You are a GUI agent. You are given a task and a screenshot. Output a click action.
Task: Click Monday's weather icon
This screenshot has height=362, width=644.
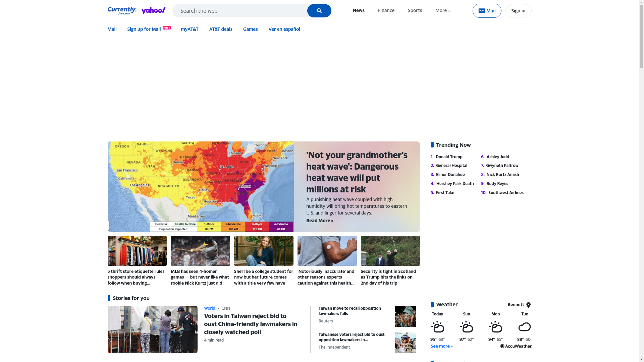pos(495,327)
